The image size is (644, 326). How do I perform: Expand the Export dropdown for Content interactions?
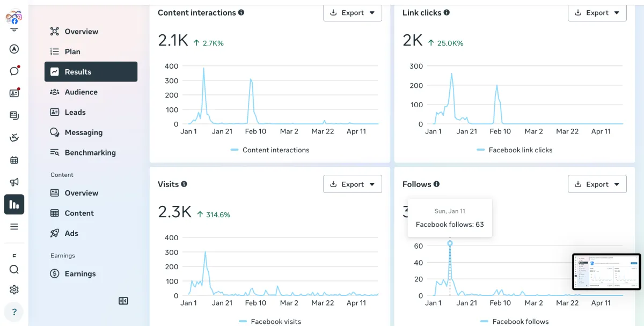tap(353, 12)
